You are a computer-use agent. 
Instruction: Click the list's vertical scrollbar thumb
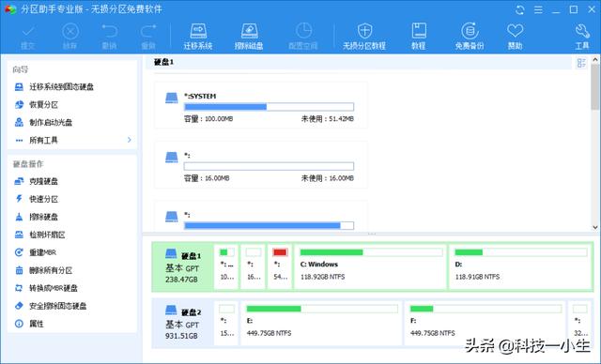tap(594, 87)
